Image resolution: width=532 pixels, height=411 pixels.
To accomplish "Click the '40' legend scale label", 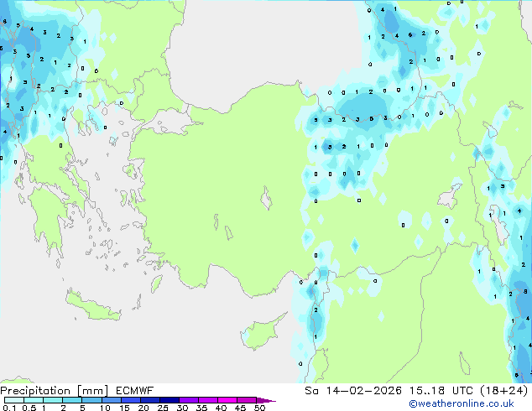I will (x=221, y=408).
